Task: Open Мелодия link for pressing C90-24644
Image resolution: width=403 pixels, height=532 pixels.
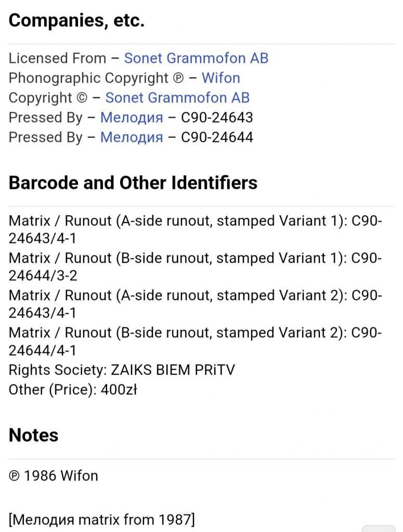Action: coord(132,137)
